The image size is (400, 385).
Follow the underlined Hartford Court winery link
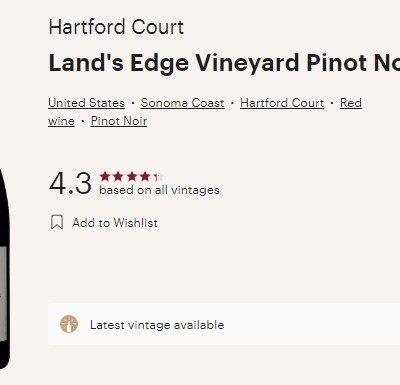282,103
